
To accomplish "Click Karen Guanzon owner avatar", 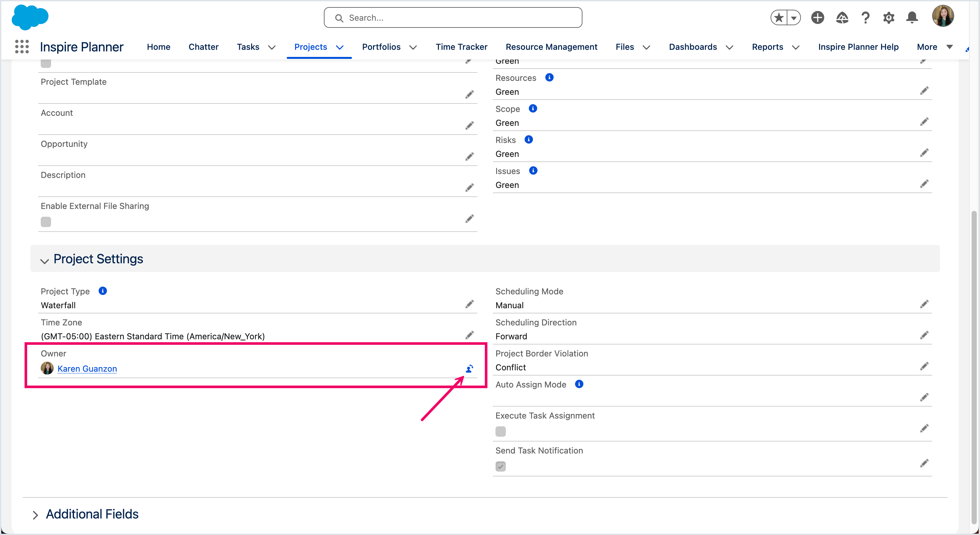I will tap(47, 368).
